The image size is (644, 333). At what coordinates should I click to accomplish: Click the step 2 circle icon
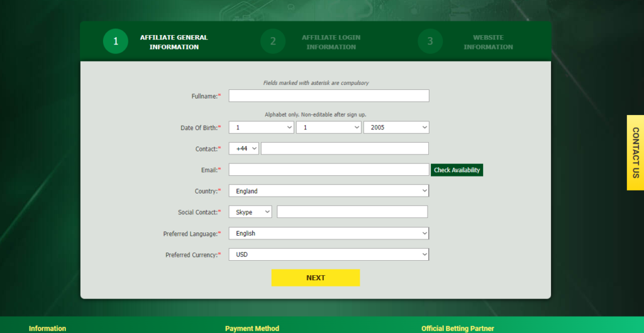[273, 41]
